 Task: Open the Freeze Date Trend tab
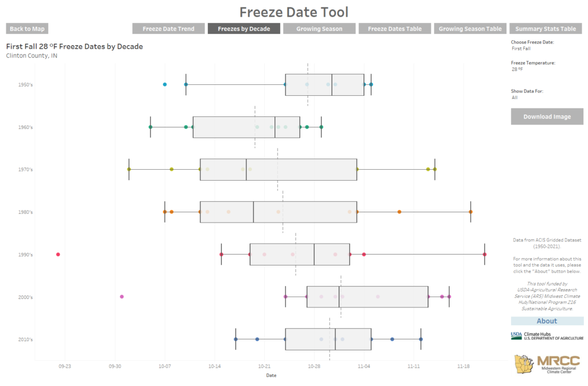pyautogui.click(x=168, y=28)
